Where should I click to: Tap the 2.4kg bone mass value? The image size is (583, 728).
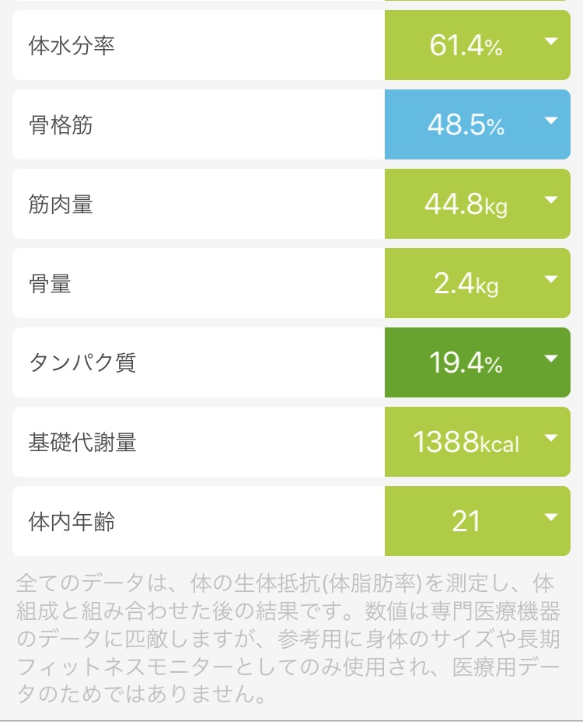click(466, 284)
